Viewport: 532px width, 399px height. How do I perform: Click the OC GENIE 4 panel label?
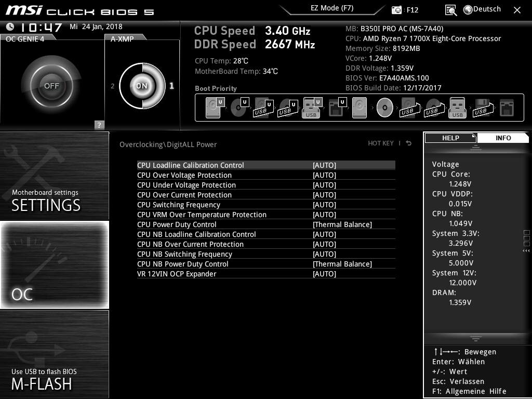pyautogui.click(x=25, y=38)
